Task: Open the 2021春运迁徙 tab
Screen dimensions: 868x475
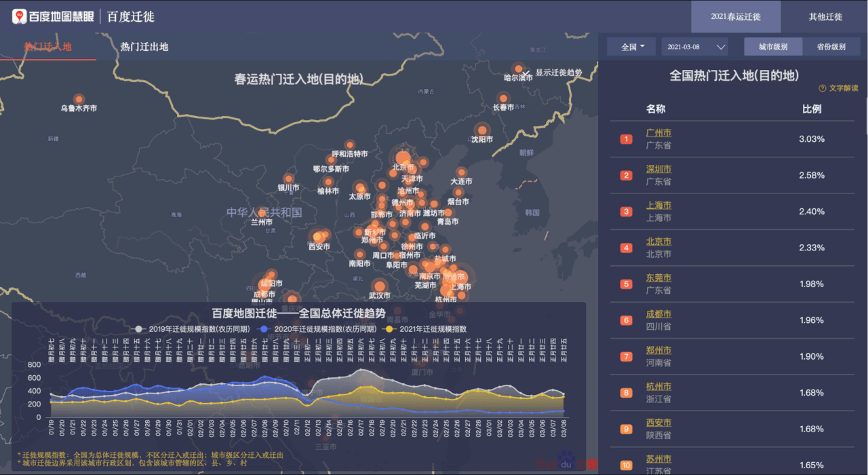Action: [x=736, y=16]
